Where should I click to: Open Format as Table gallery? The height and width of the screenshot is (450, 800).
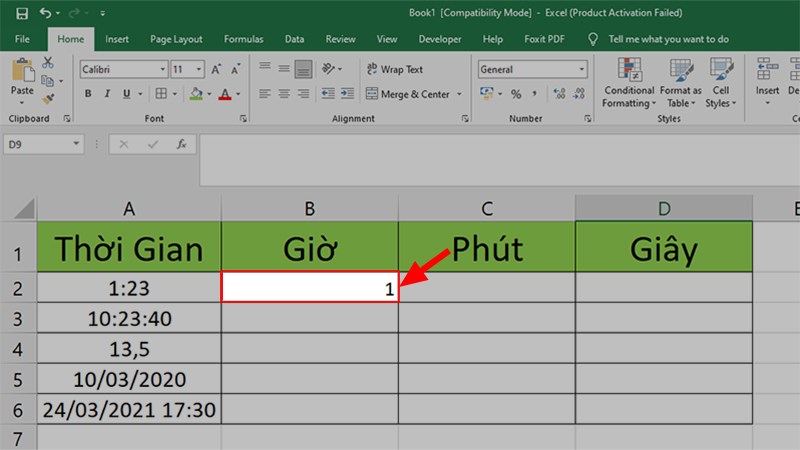(x=681, y=83)
